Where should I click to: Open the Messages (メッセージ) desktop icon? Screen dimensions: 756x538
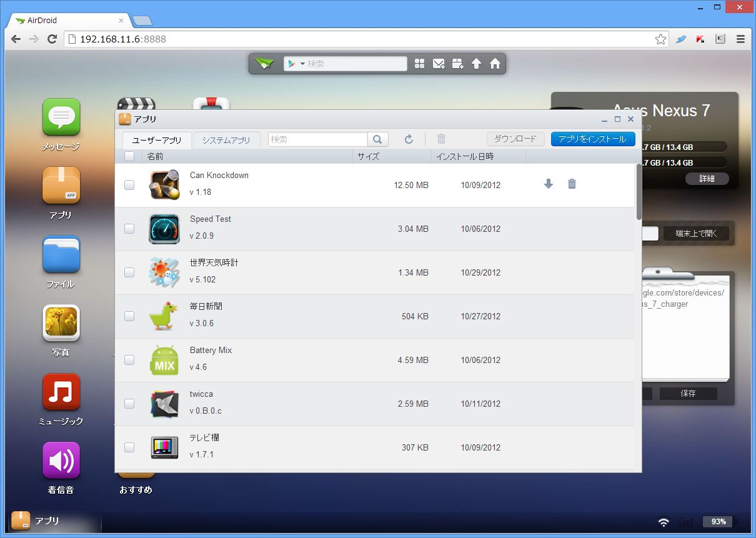61,117
